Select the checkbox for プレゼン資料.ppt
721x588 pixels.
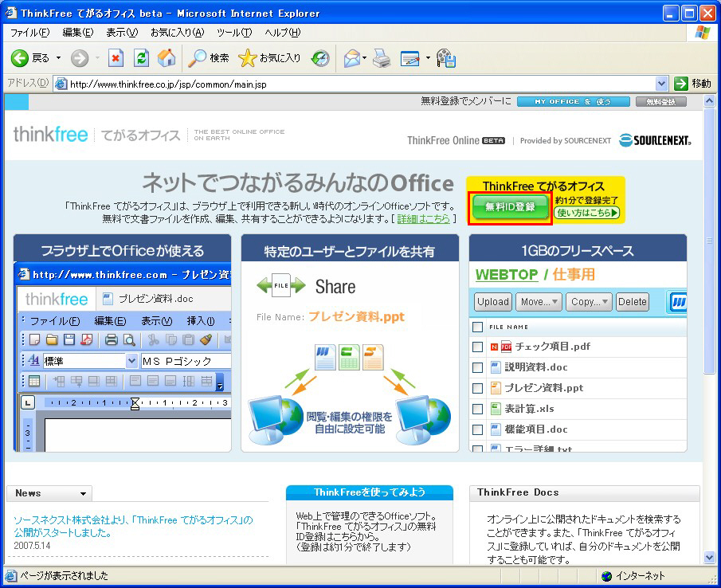(x=478, y=388)
